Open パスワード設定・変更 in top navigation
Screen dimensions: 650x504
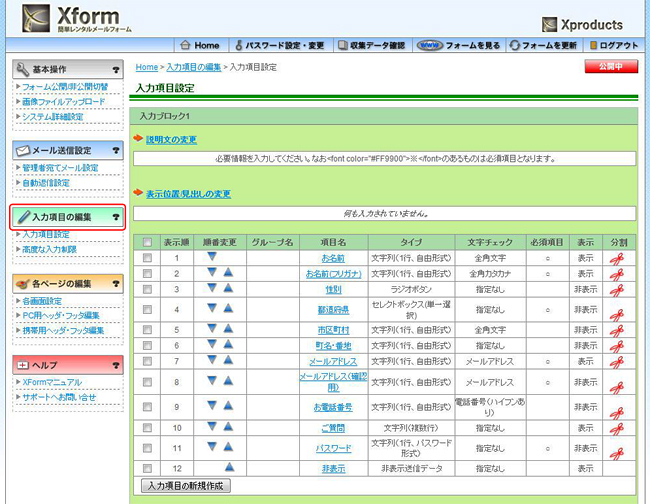click(280, 45)
